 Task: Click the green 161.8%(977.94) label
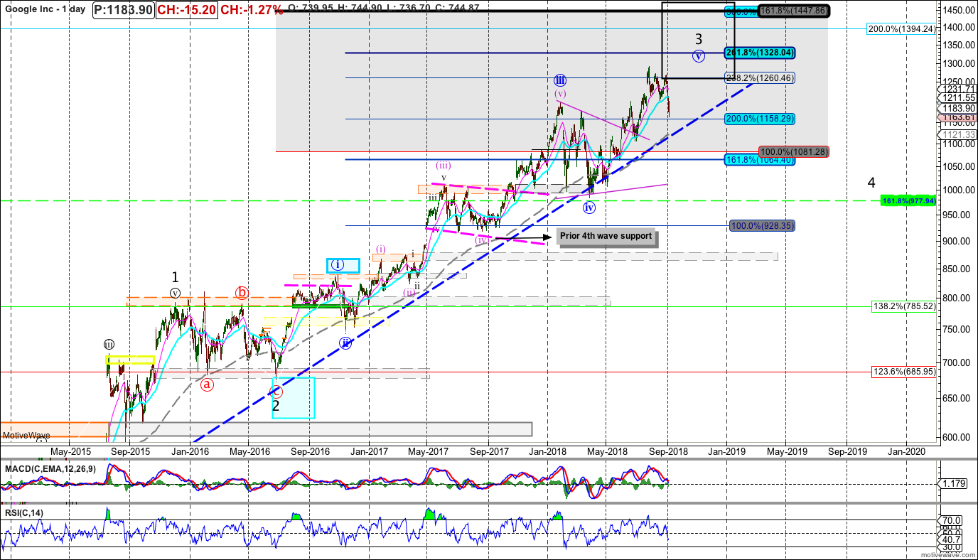click(x=909, y=201)
